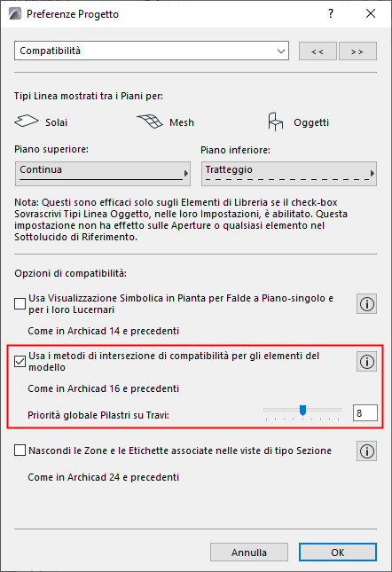Open Piano inferiore Tratteggio line type popup
This screenshot has height=572, width=392.
(289, 174)
